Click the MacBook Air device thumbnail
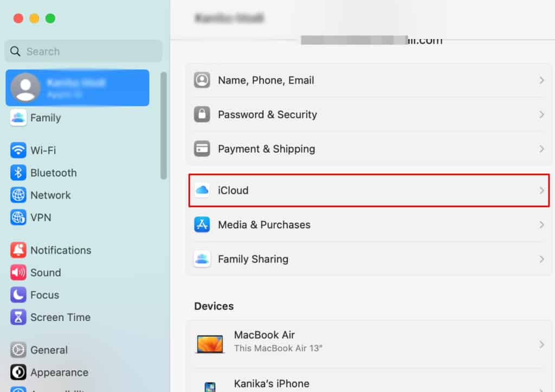Image resolution: width=555 pixels, height=392 pixels. [x=210, y=344]
